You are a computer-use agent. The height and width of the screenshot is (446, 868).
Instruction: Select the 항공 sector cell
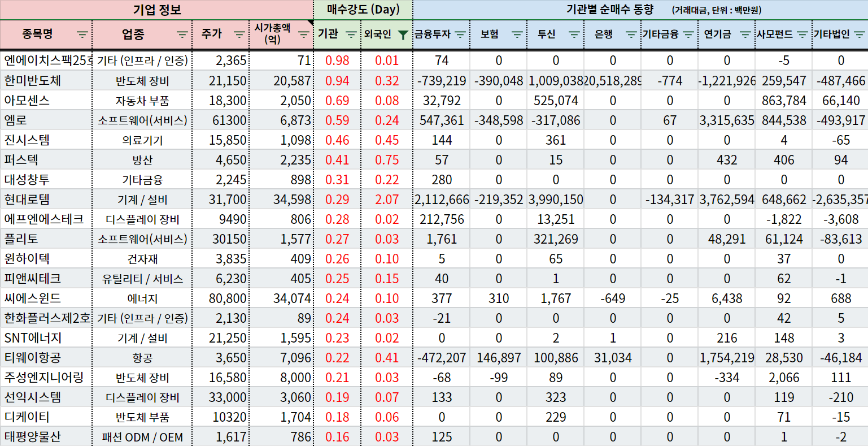[142, 358]
